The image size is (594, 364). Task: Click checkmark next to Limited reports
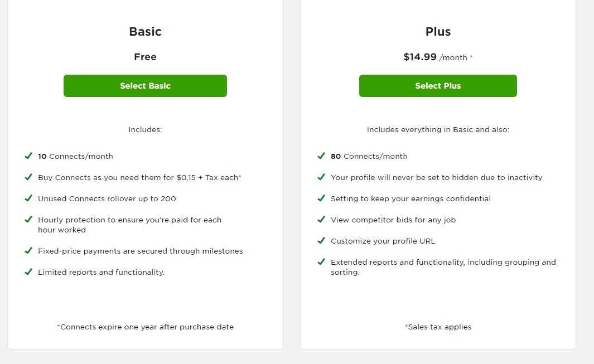pyautogui.click(x=28, y=272)
